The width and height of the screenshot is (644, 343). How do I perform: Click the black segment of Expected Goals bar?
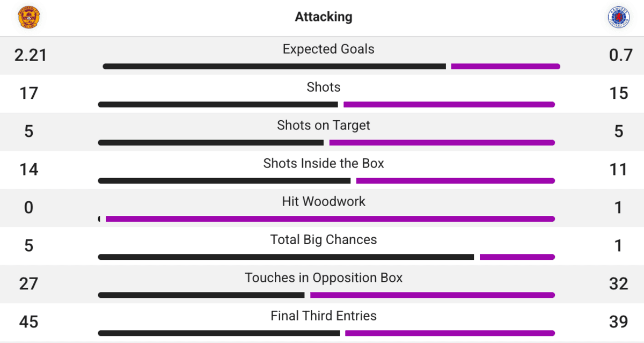(x=274, y=67)
